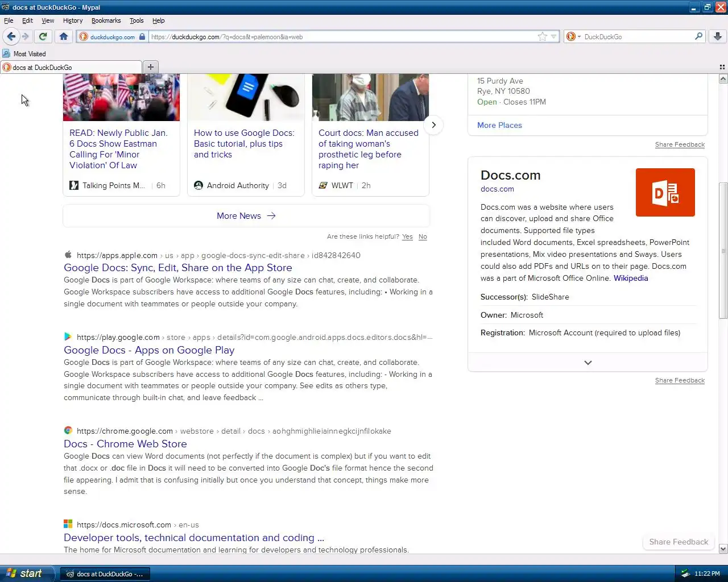Open Google Docs - Apps on Google Play result
Viewport: 728px width, 582px height.
tap(149, 350)
